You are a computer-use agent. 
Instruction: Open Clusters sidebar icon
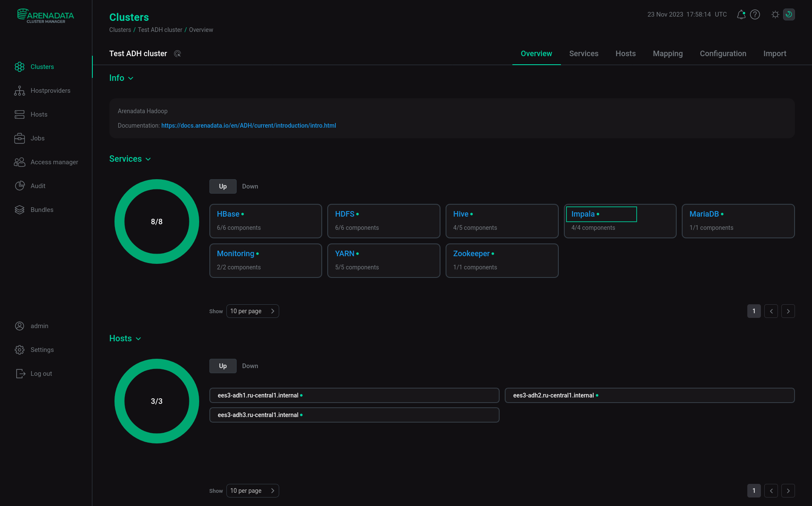pos(20,67)
